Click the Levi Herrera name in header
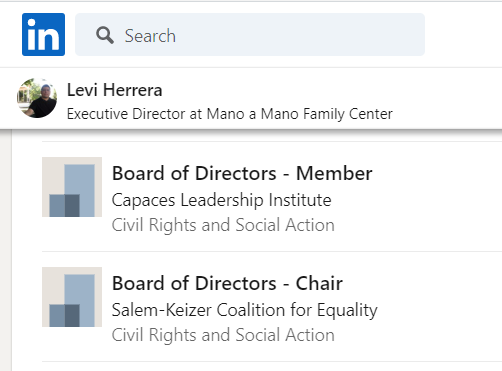 [x=114, y=90]
